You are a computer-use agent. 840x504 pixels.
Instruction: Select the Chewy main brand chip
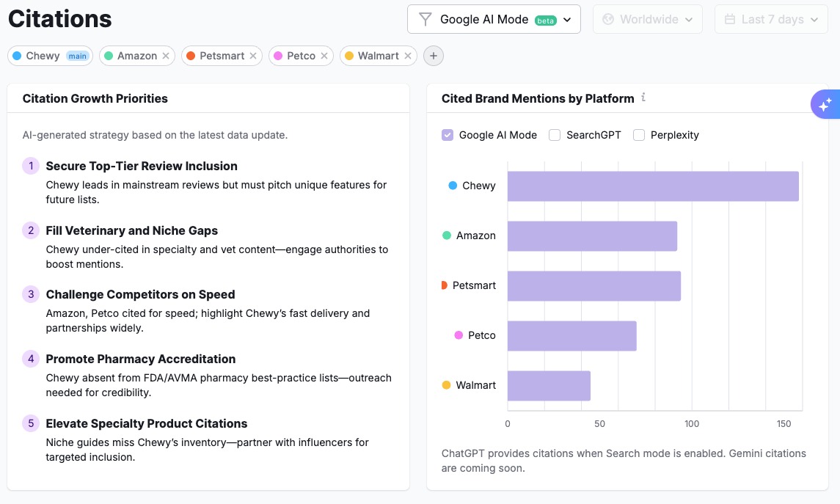(51, 56)
